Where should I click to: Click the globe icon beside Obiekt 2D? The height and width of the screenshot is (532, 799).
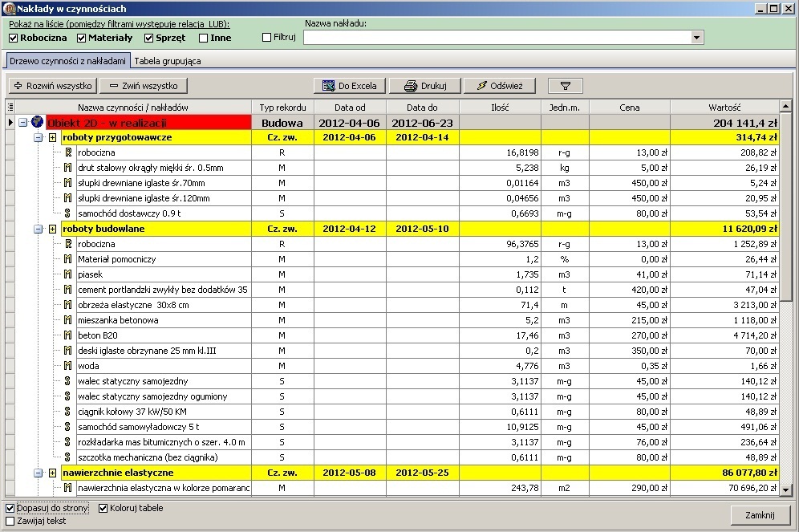pos(37,122)
